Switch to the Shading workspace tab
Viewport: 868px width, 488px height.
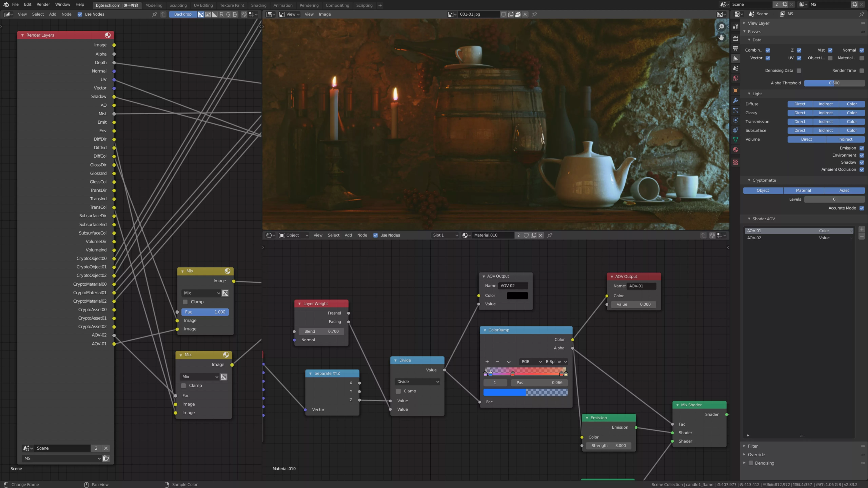[258, 5]
